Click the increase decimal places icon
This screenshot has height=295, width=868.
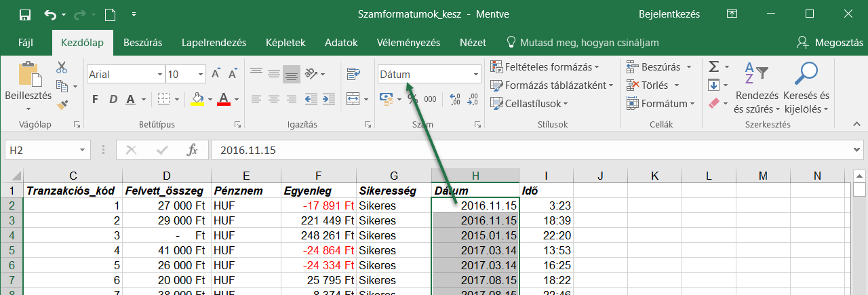pos(454,99)
